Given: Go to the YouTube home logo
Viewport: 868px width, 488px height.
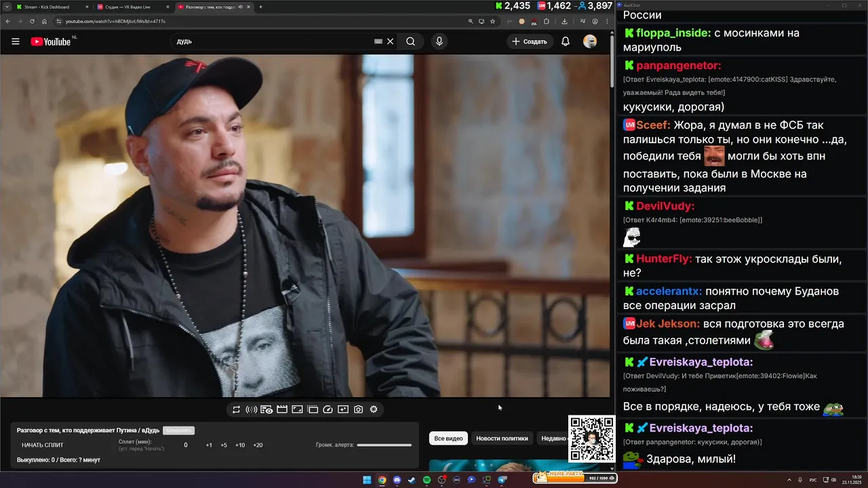Looking at the screenshot, I should tap(51, 41).
